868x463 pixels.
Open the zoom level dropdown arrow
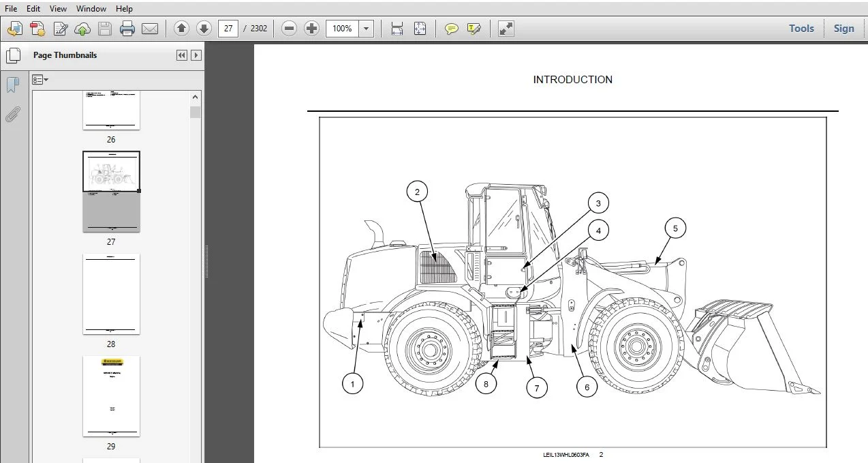367,29
